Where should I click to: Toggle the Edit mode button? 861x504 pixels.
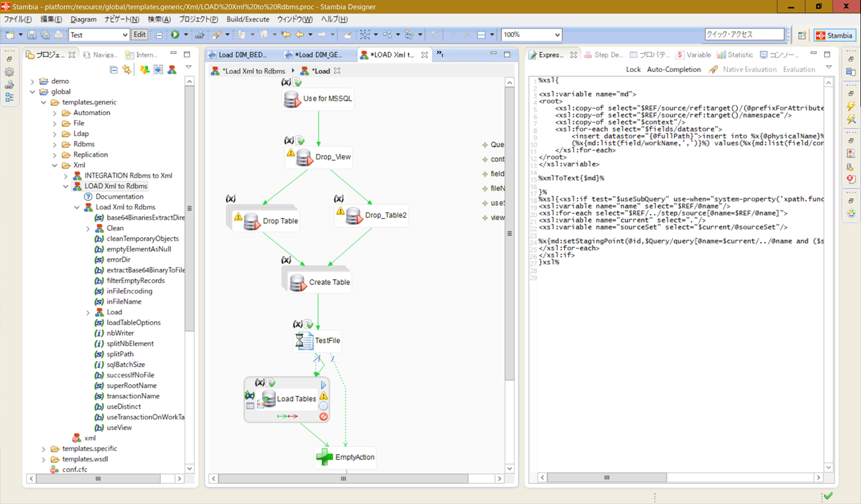[140, 35]
